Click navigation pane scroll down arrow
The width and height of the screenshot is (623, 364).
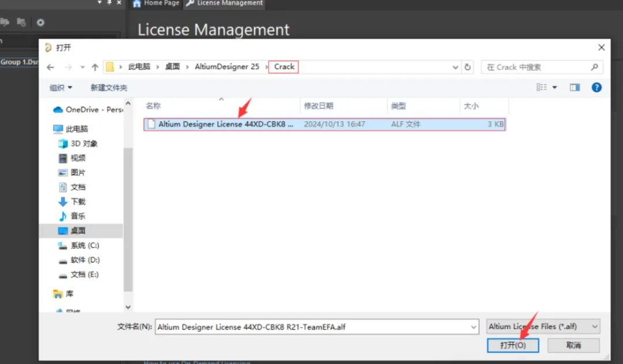coord(128,307)
